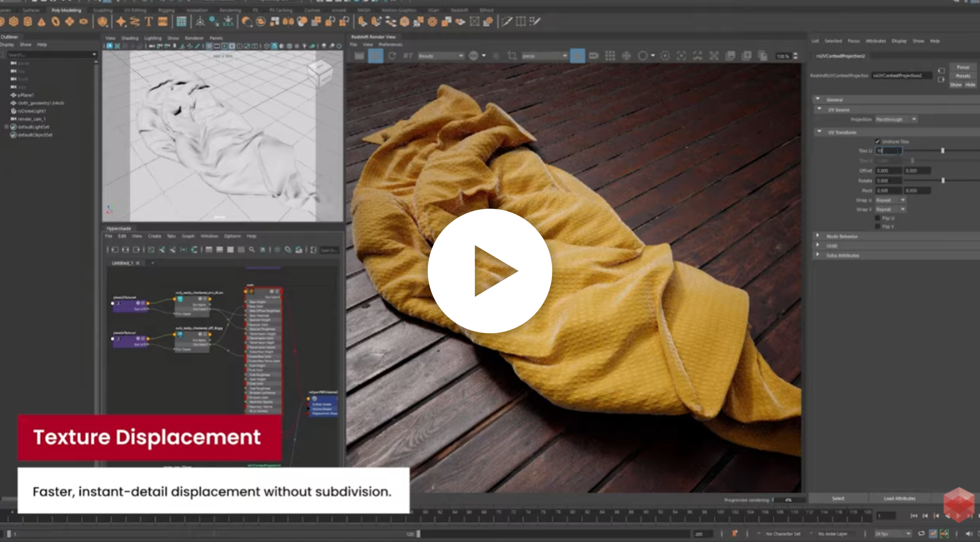Screen dimensions: 980x542
Task: Switch to the Poly Modeling shelf tab
Action: pos(66,10)
